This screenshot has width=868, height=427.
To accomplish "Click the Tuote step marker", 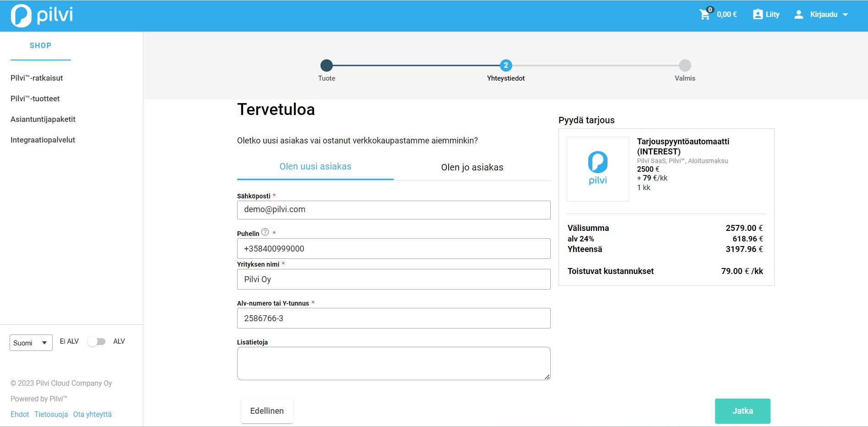I will (x=326, y=65).
